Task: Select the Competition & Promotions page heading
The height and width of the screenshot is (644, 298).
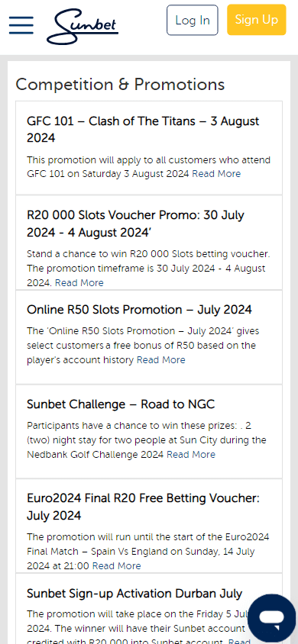Action: (120, 85)
